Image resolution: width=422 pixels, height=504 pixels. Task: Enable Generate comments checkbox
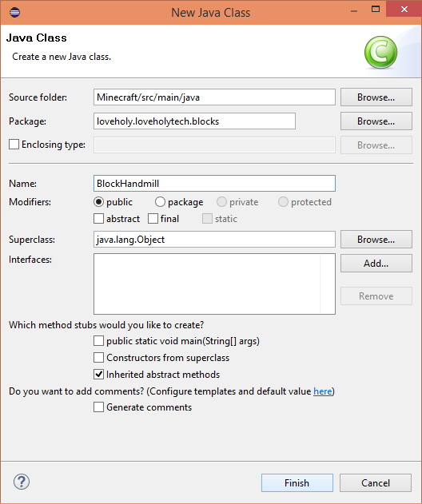tap(99, 407)
